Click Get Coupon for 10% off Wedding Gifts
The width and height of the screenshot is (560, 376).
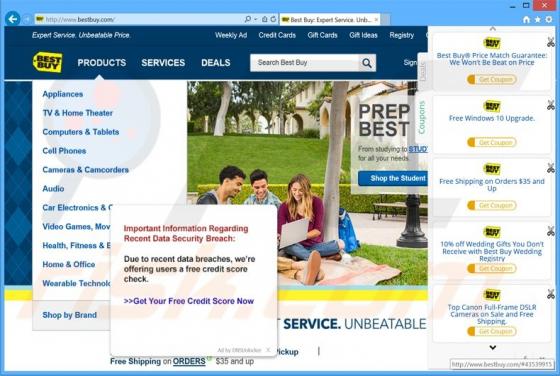click(x=492, y=268)
